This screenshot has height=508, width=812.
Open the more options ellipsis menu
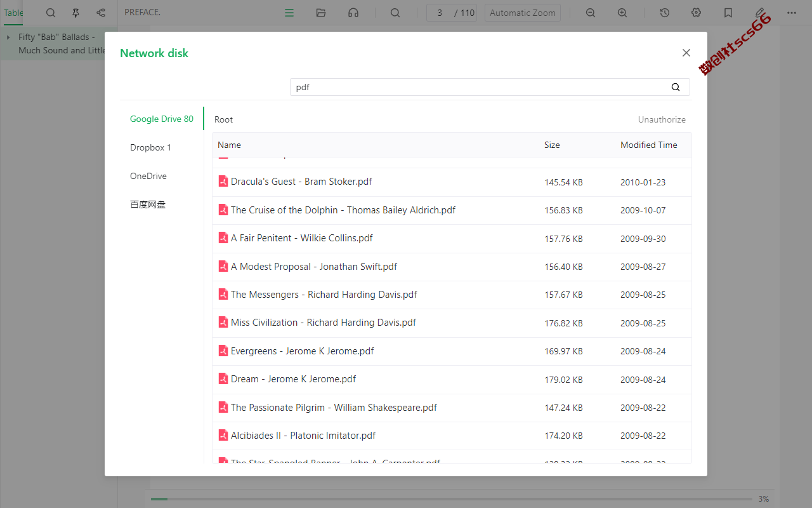tap(792, 13)
